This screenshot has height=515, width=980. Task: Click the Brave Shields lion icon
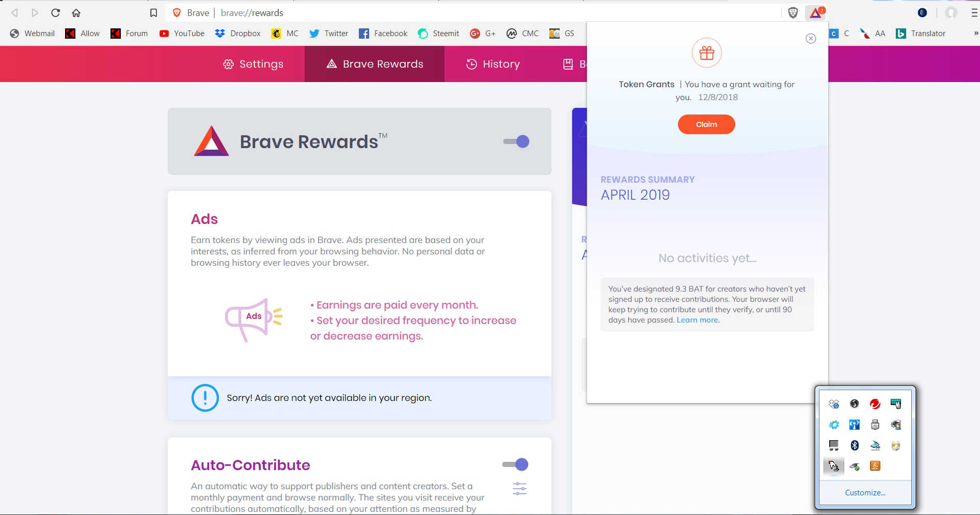tap(793, 13)
